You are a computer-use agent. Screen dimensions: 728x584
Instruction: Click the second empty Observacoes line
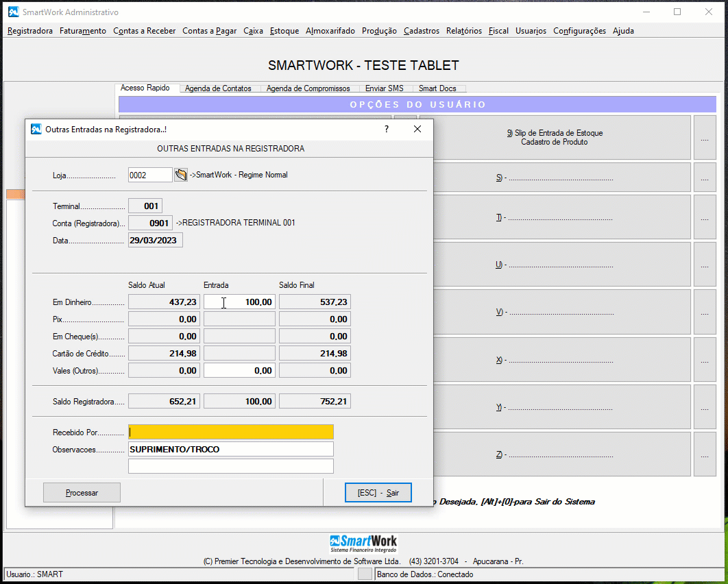[231, 466]
